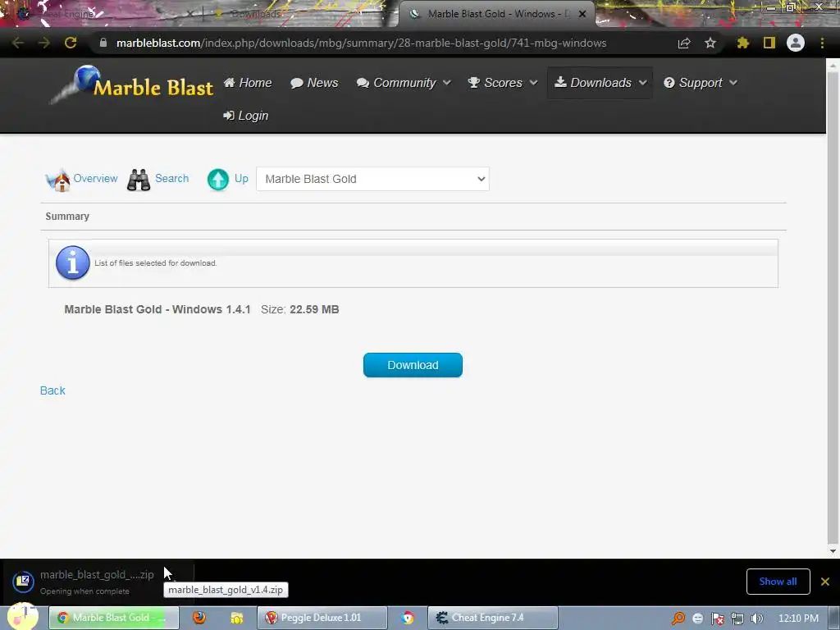Open the News menu item
The image size is (840, 630).
(314, 83)
